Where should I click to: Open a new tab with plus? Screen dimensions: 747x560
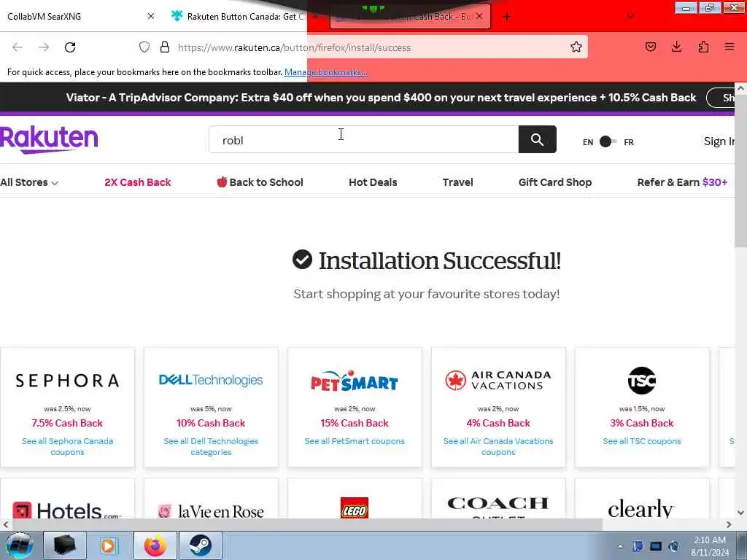[x=506, y=17]
